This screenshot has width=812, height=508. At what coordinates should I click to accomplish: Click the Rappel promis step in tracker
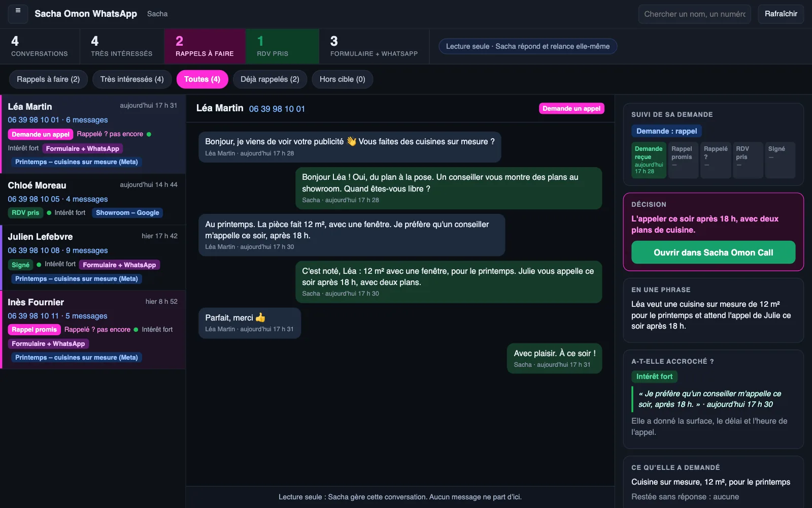pos(683,160)
